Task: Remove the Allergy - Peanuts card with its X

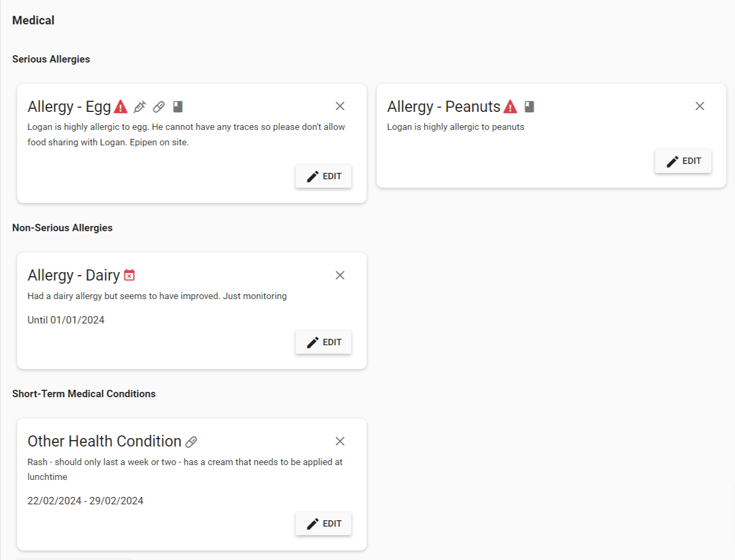Action: pyautogui.click(x=699, y=106)
